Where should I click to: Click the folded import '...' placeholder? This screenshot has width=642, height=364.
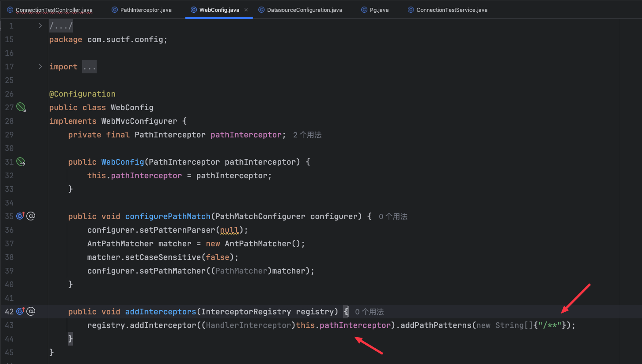[89, 67]
